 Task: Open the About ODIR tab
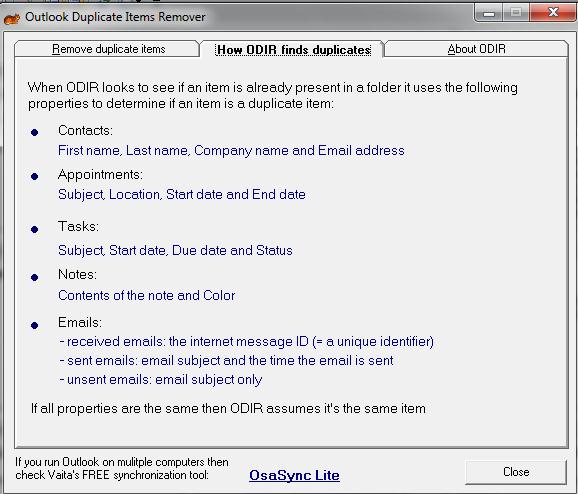click(476, 49)
